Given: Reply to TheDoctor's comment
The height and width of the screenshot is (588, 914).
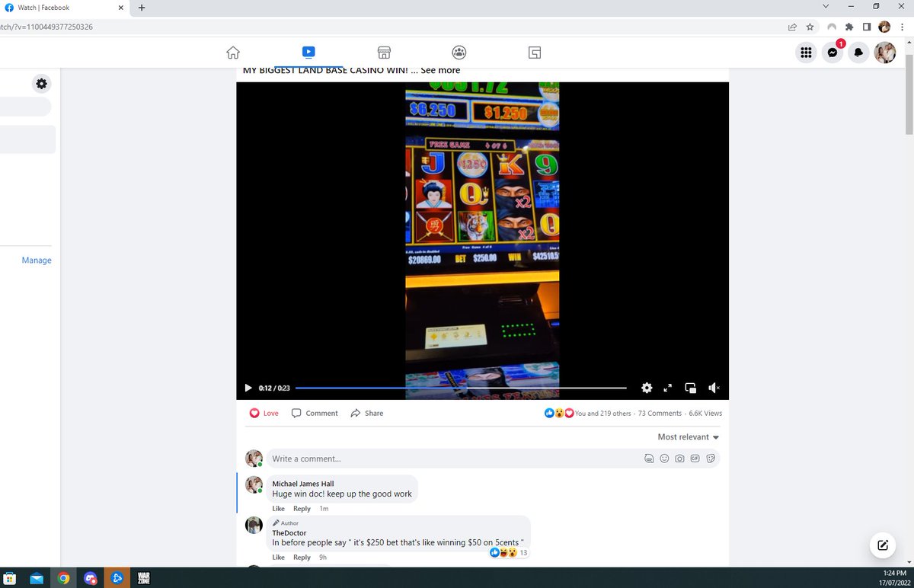Looking at the screenshot, I should (302, 558).
